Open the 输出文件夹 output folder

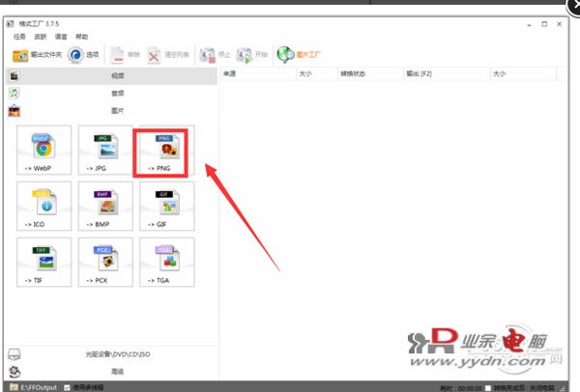coord(37,55)
